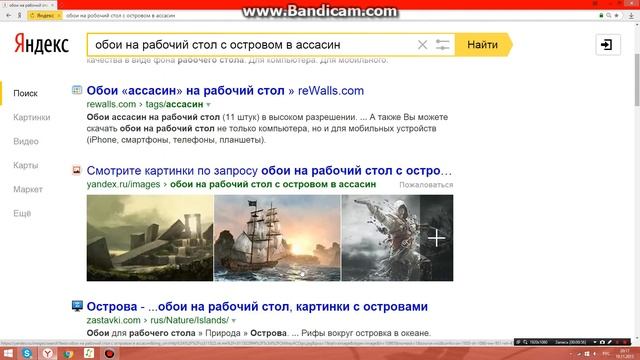Clear the search query with X
Screen dimensions: 640x360
[422, 44]
